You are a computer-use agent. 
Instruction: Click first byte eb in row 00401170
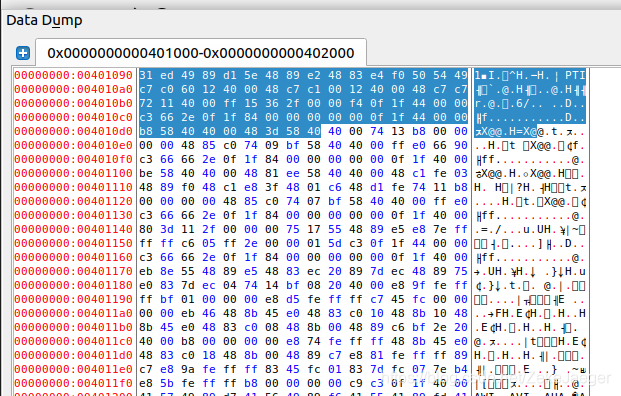point(146,271)
